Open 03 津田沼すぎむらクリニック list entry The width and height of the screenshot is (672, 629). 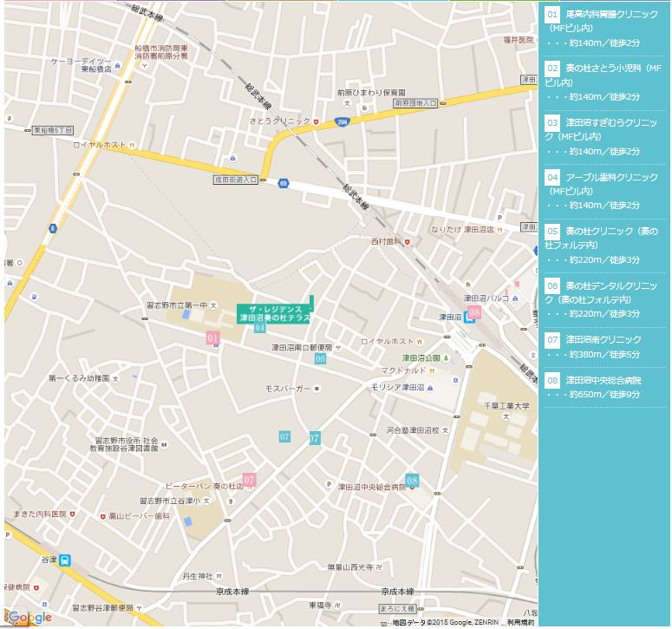click(x=603, y=128)
